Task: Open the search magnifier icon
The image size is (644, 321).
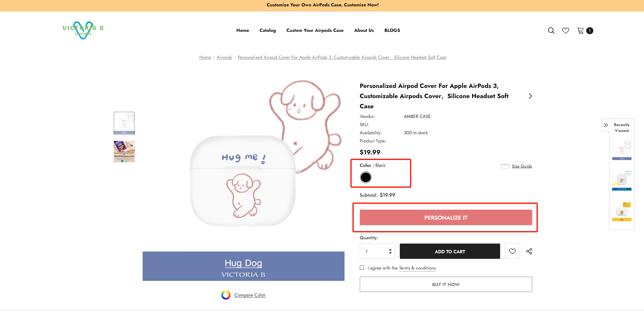Action: tap(551, 31)
